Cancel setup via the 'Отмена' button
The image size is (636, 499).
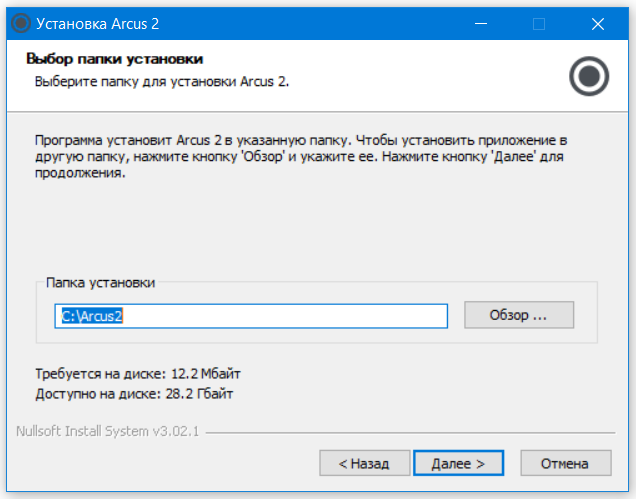pyautogui.click(x=566, y=463)
